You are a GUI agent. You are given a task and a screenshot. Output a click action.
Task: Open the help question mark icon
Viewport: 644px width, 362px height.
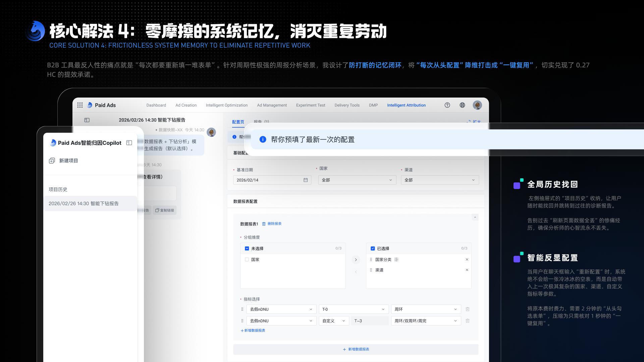[x=447, y=105]
